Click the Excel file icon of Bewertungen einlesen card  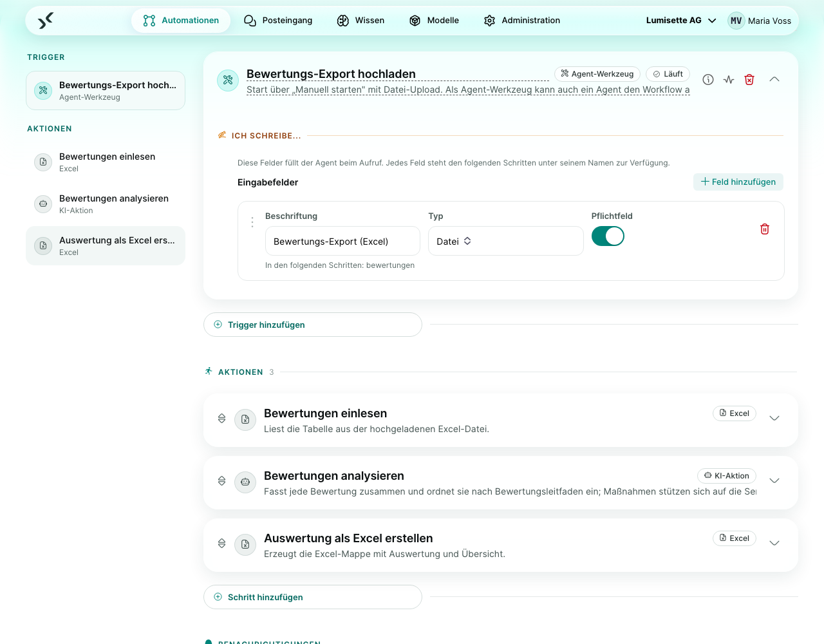245,419
